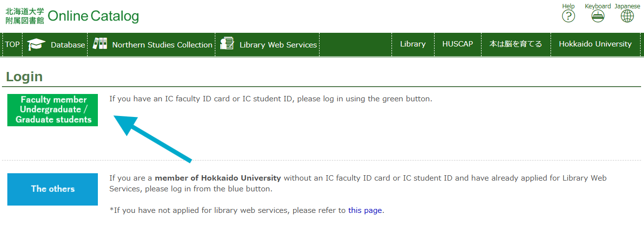Screen dimensions: 644x231
Task: Click the Help question mark icon
Action: tap(568, 16)
